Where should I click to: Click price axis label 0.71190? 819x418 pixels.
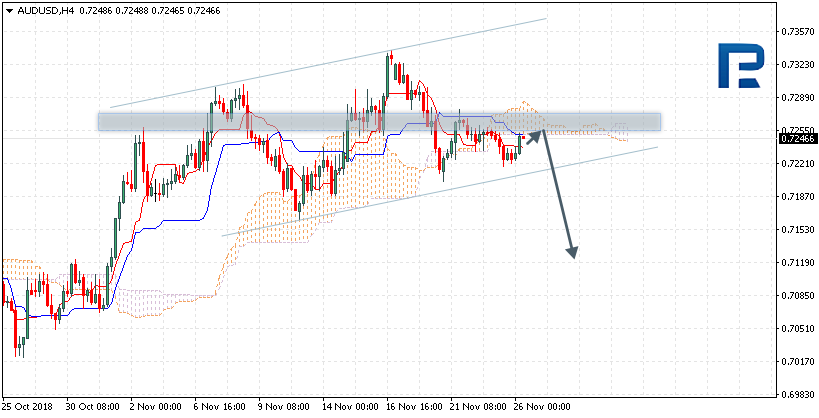[x=799, y=262]
